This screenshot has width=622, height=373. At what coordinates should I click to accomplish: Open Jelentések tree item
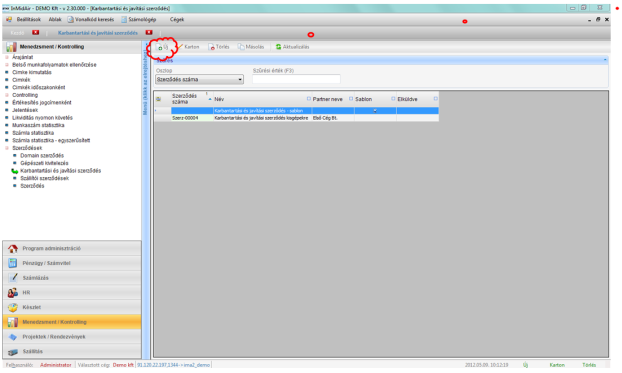(25, 110)
